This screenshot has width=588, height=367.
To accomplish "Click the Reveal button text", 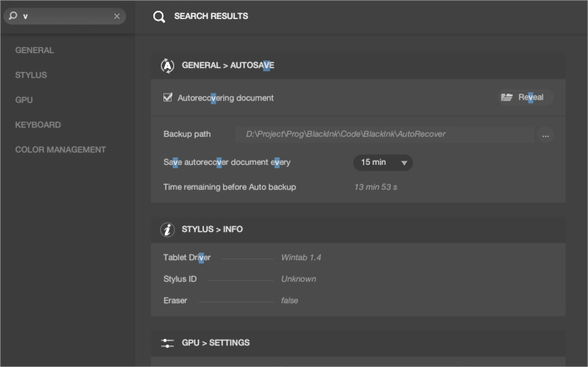I will [x=531, y=98].
